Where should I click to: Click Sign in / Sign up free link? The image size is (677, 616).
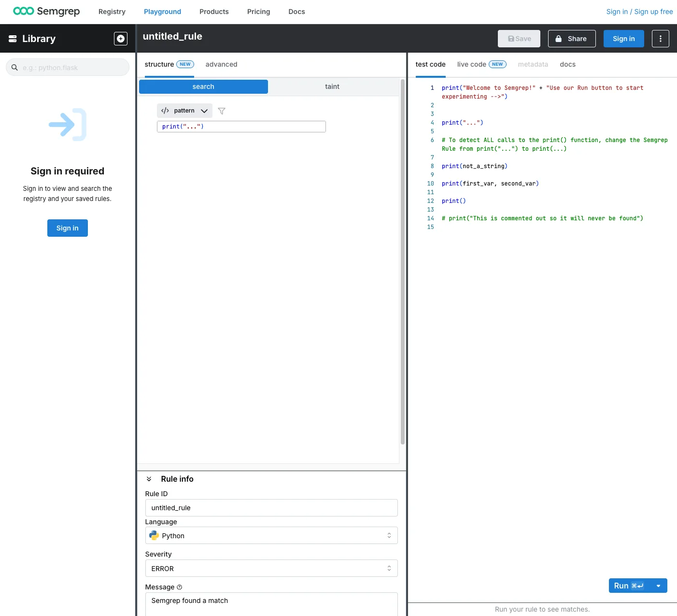point(639,12)
